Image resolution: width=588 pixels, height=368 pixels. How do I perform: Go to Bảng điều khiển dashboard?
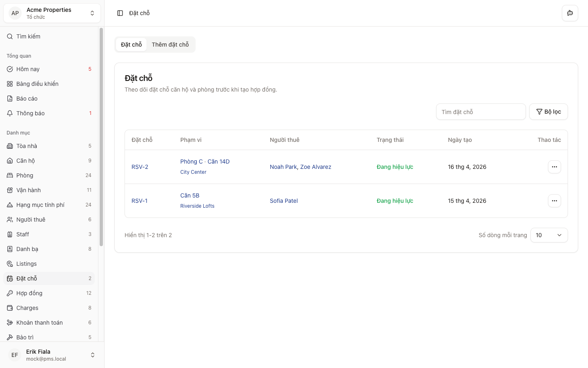coord(37,84)
